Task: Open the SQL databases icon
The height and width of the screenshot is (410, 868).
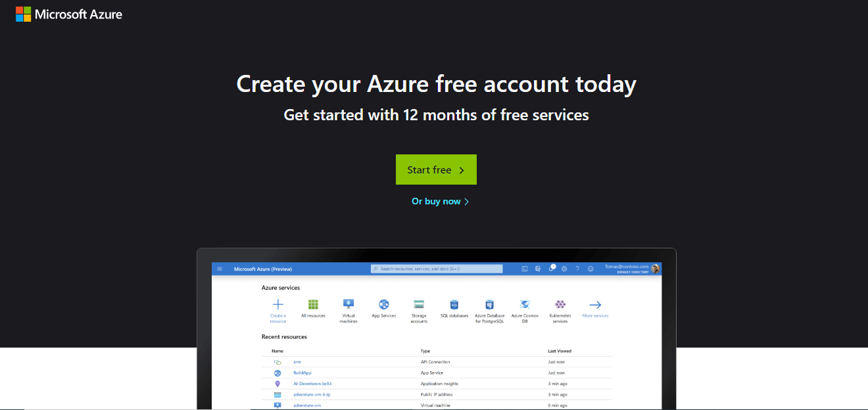Action: coord(454,304)
